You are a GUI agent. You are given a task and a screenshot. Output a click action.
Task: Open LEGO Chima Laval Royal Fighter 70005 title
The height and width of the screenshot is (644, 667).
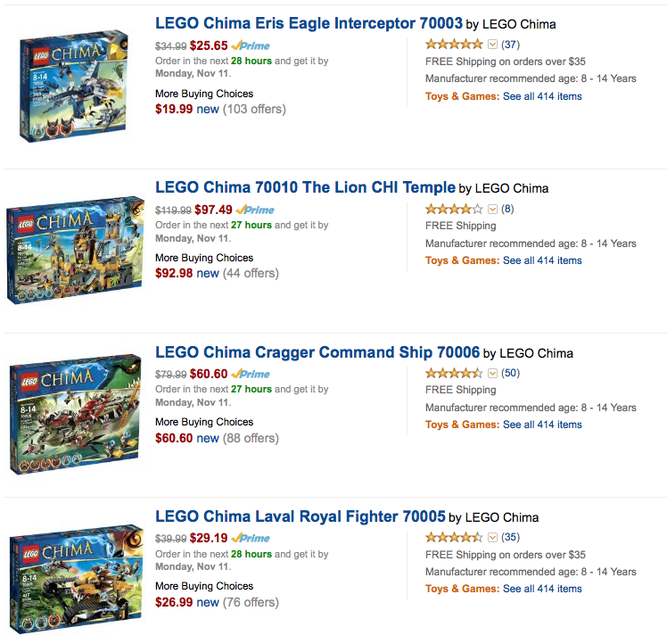point(300,516)
